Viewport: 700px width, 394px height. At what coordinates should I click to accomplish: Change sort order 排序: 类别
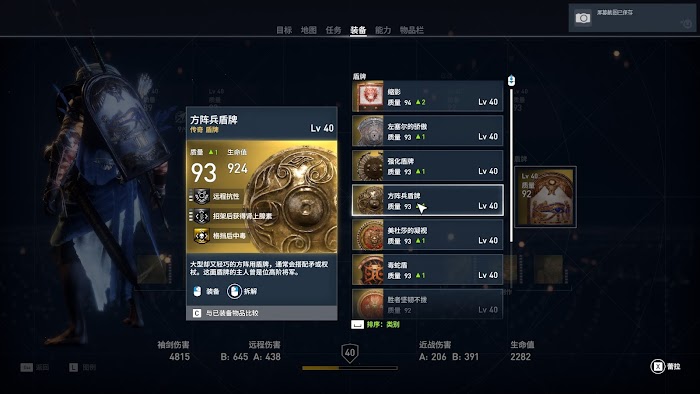click(x=376, y=324)
